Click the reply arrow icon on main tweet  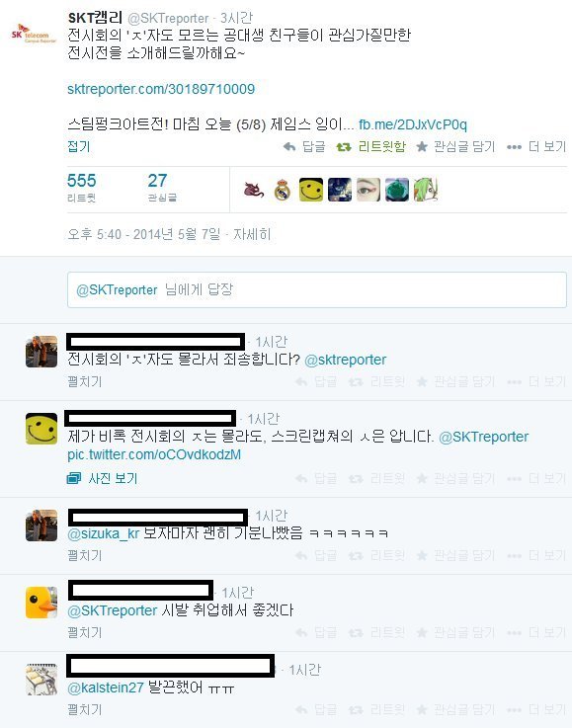pos(289,147)
